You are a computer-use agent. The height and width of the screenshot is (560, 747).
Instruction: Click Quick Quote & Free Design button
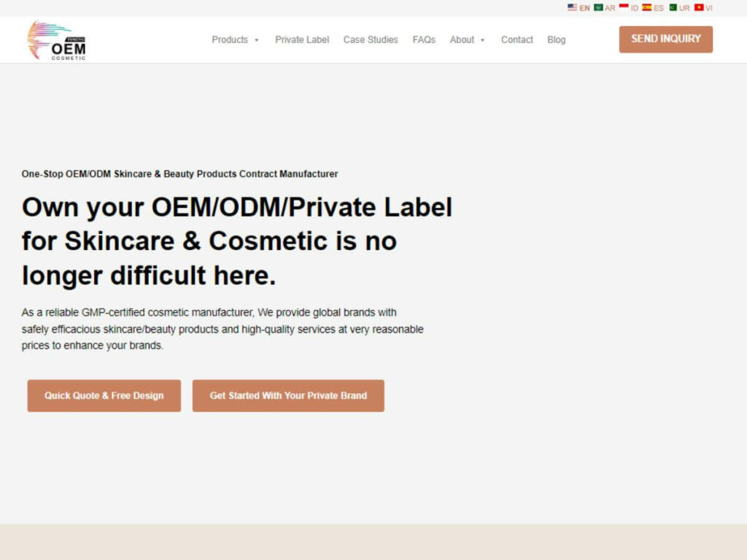104,395
